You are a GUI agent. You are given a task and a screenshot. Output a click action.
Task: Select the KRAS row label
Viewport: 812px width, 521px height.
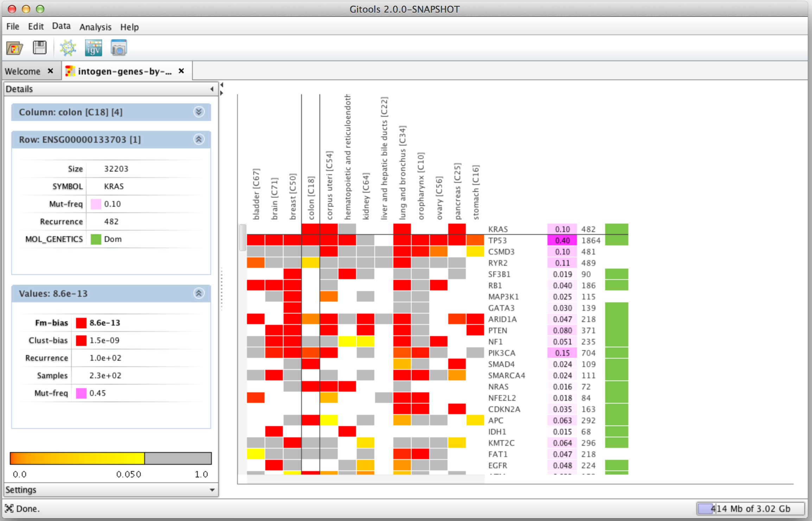(498, 229)
